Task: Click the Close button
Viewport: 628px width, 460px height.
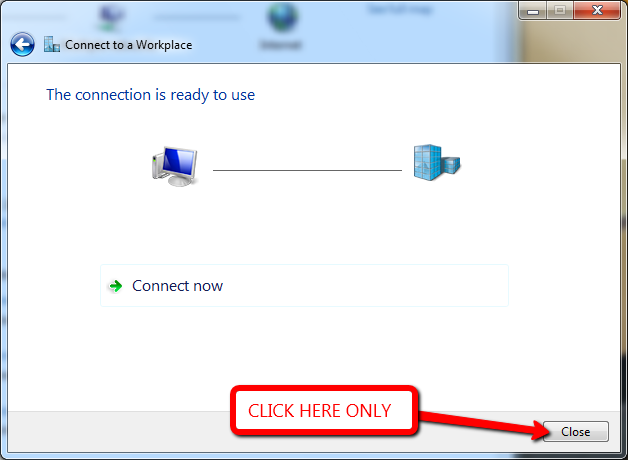Action: [x=576, y=432]
